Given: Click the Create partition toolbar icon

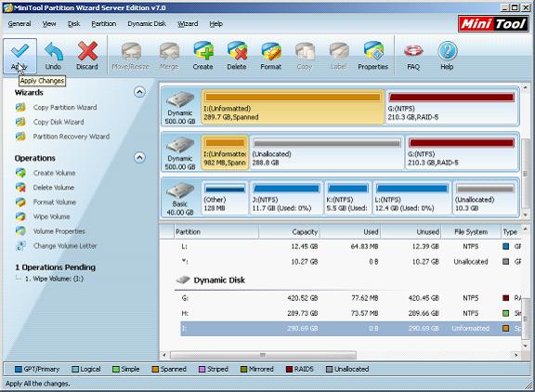Looking at the screenshot, I should 203,51.
